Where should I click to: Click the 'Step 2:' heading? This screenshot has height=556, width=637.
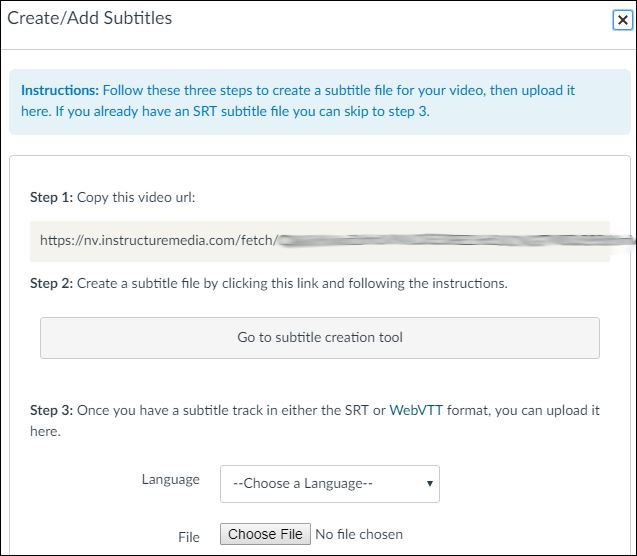click(51, 283)
